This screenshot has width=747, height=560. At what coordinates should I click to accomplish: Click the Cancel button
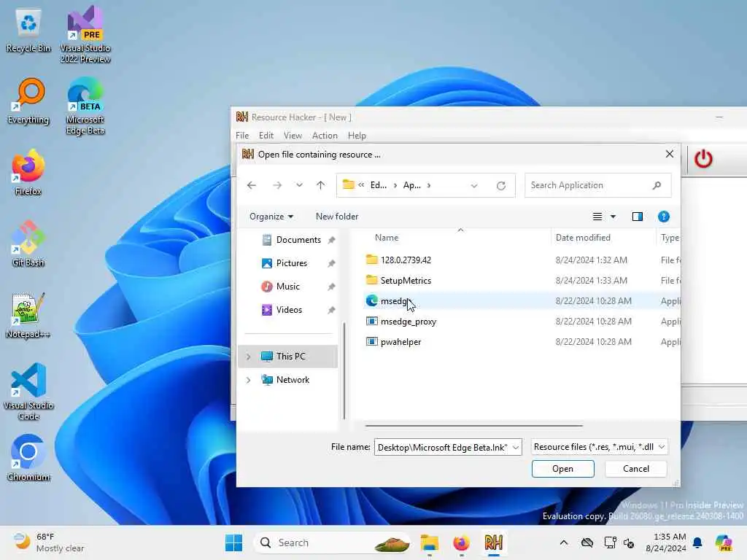click(x=635, y=469)
